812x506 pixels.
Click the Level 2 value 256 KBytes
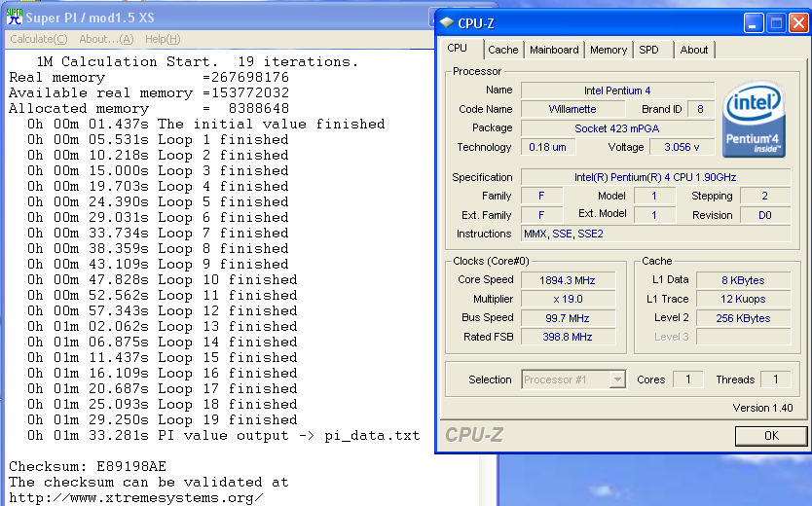click(743, 318)
